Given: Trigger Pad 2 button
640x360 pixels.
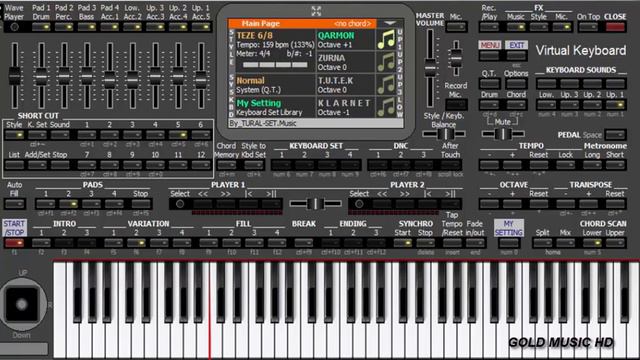Looking at the screenshot, I should pos(69,203).
